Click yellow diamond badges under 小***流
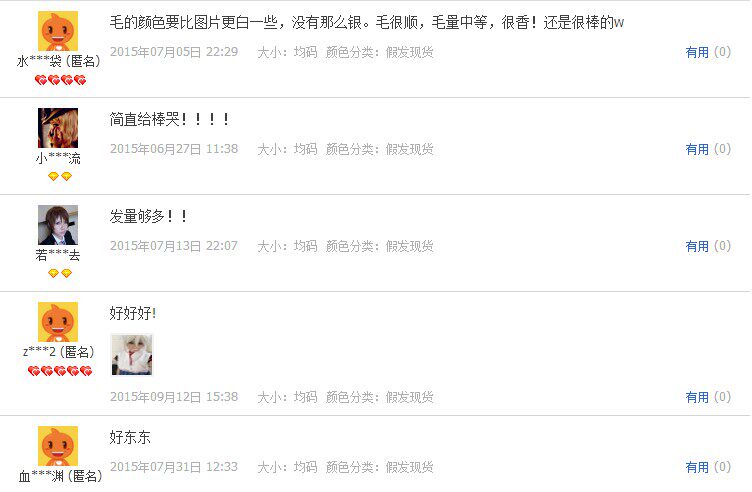Image resolution: width=752 pixels, height=492 pixels. click(x=60, y=176)
